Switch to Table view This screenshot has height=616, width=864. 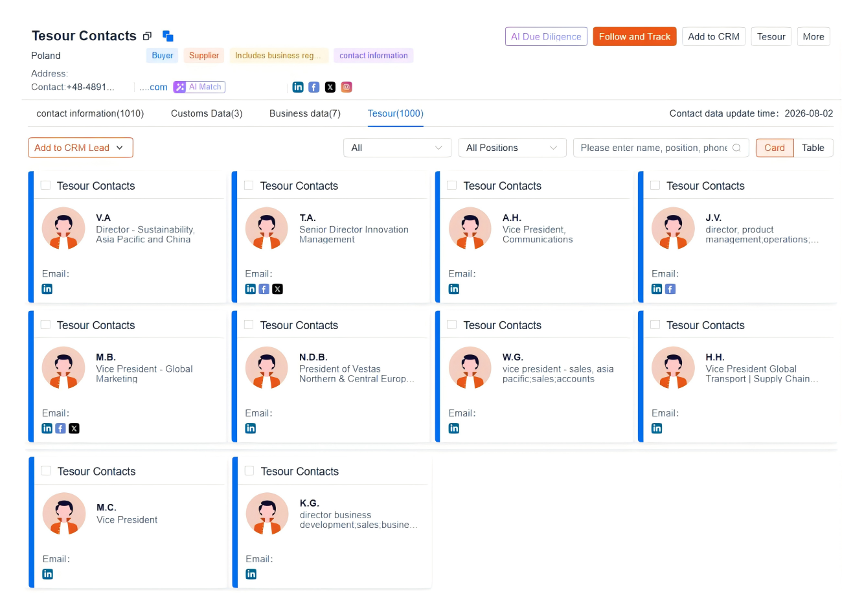(813, 148)
